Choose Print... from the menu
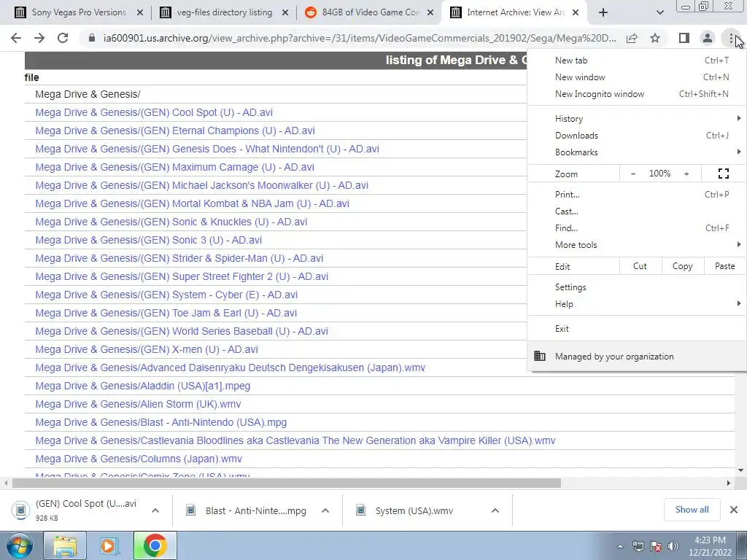Image resolution: width=747 pixels, height=560 pixels. click(x=636, y=194)
